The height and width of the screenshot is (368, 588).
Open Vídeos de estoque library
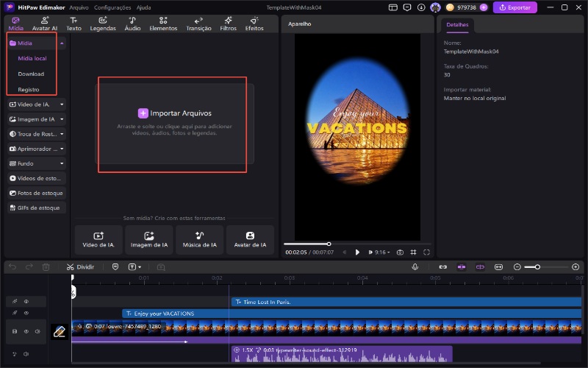[36, 178]
